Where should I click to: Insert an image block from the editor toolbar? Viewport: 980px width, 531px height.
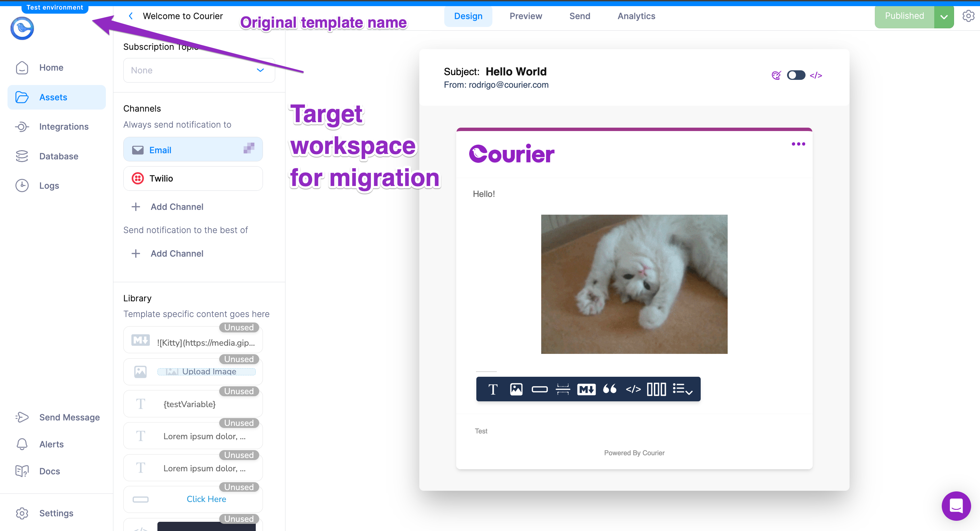[516, 389]
